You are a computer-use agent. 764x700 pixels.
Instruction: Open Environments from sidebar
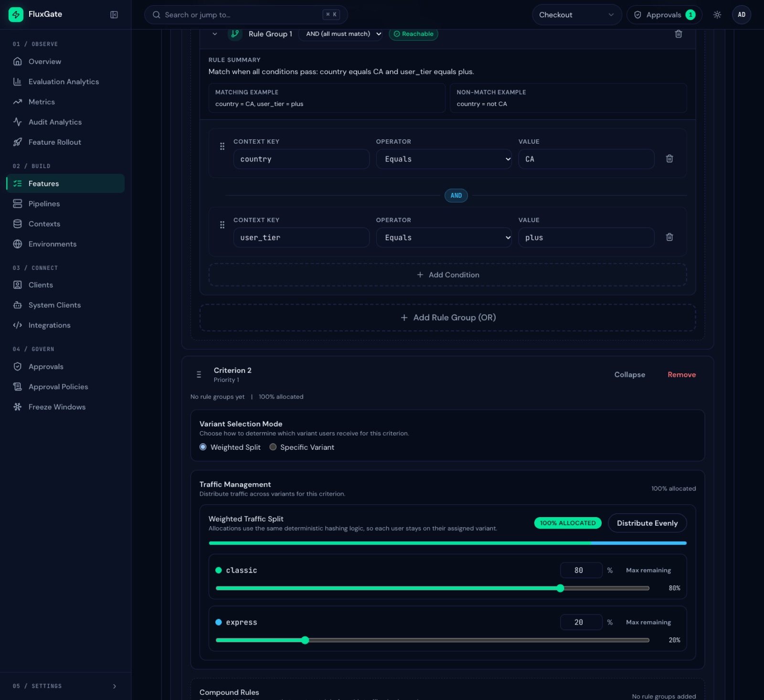65,244
